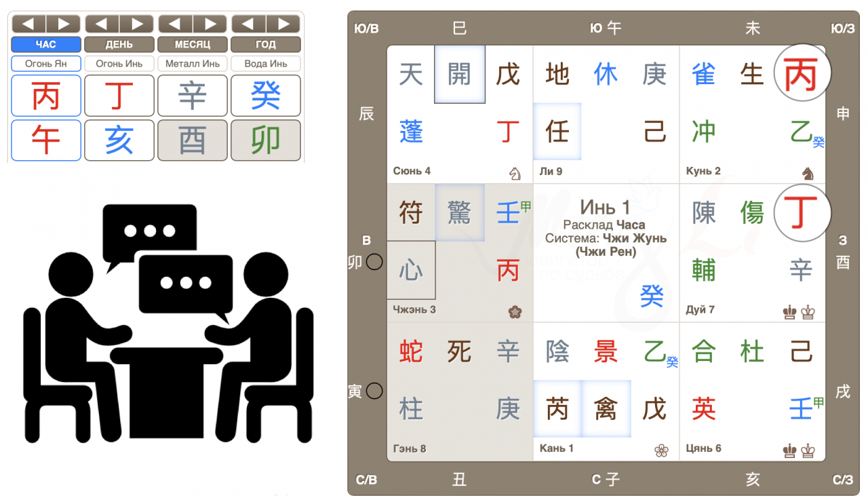868x502 pixels.
Task: Click the black king icon in Дуй 7 palace
Action: tap(790, 312)
